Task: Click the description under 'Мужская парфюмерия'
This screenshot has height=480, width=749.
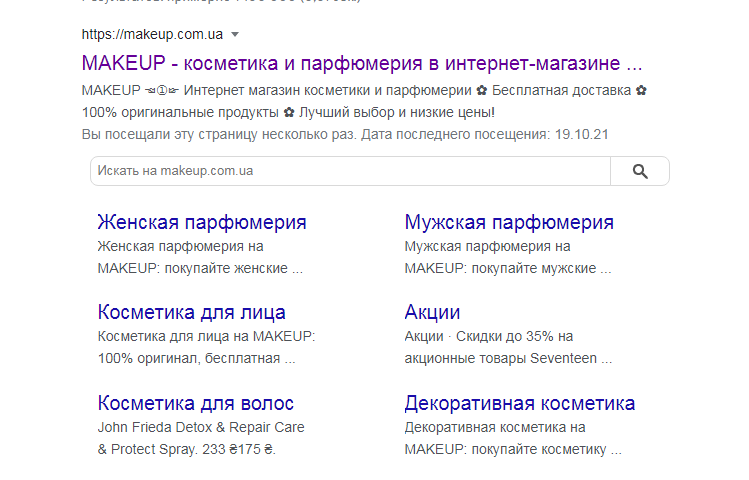Action: 507,257
